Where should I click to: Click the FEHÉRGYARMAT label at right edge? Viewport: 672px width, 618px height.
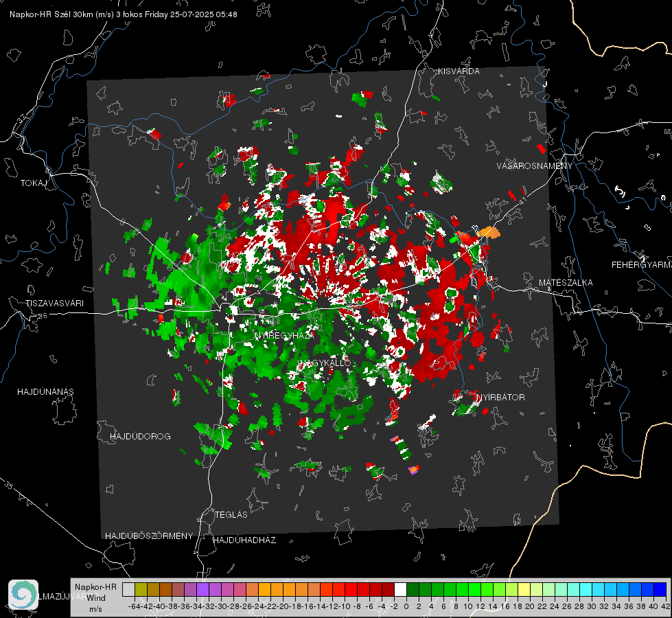642,265
